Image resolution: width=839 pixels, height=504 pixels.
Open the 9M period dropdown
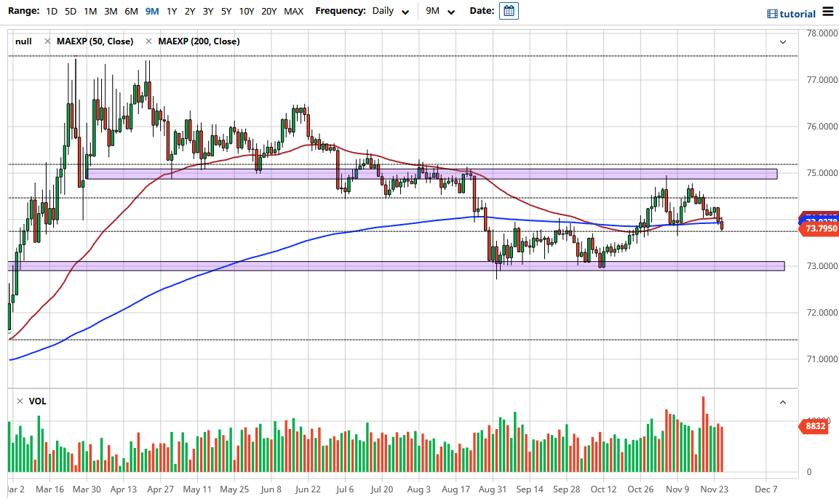point(441,11)
